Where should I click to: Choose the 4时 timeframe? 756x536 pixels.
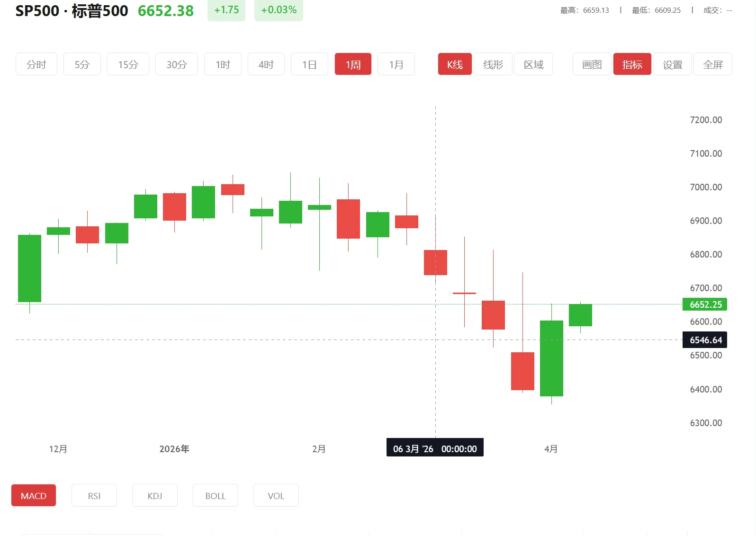(266, 64)
